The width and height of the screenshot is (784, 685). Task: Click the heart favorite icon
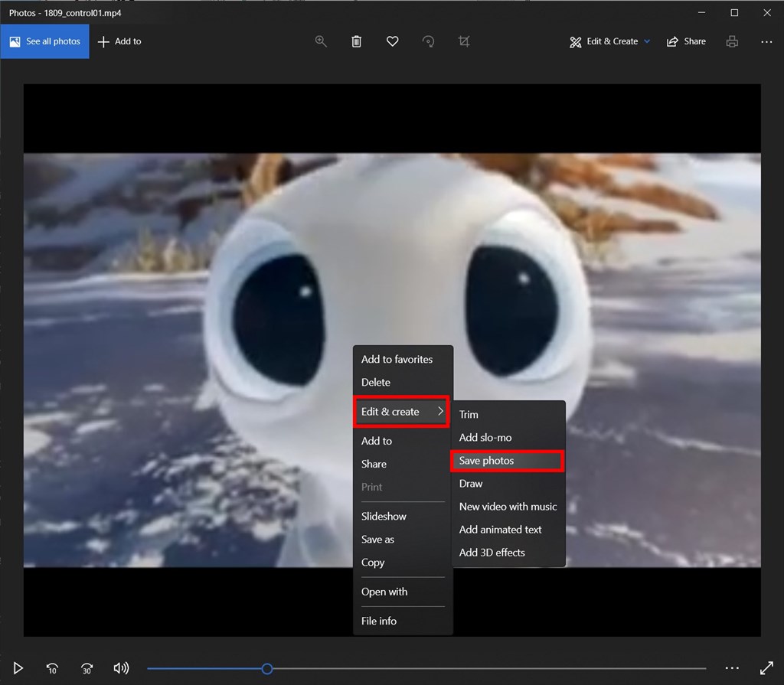tap(392, 41)
